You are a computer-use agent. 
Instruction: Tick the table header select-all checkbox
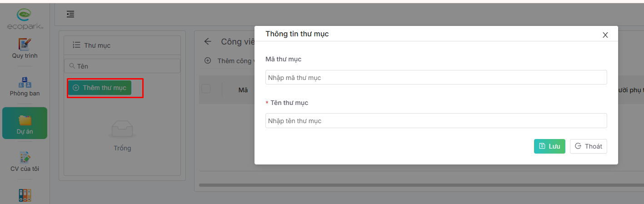[x=206, y=89]
